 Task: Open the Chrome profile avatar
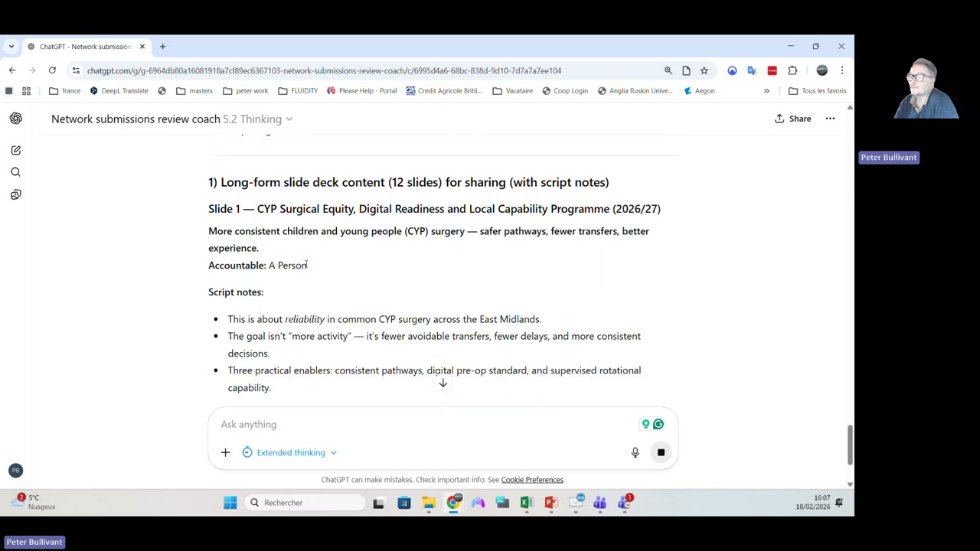pyautogui.click(x=822, y=70)
